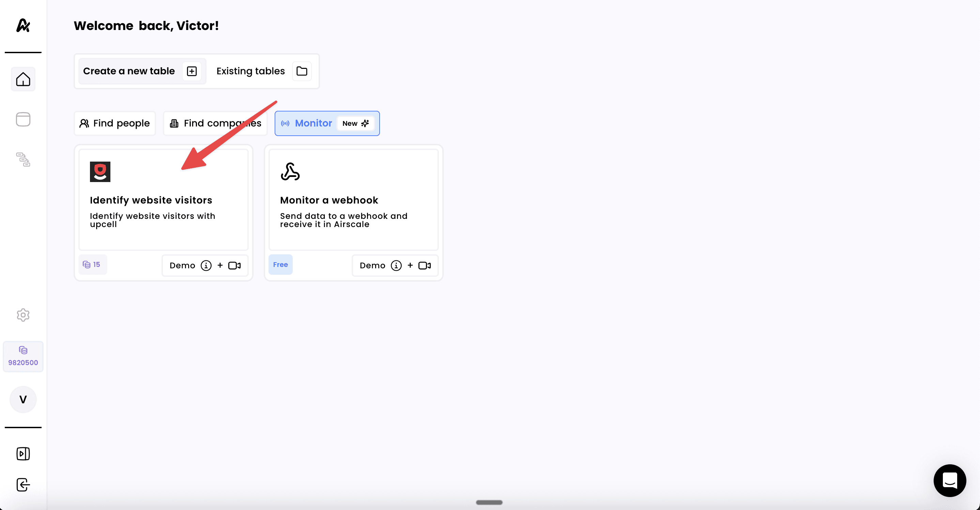The height and width of the screenshot is (510, 980).
Task: Open the V user avatar
Action: click(x=23, y=400)
